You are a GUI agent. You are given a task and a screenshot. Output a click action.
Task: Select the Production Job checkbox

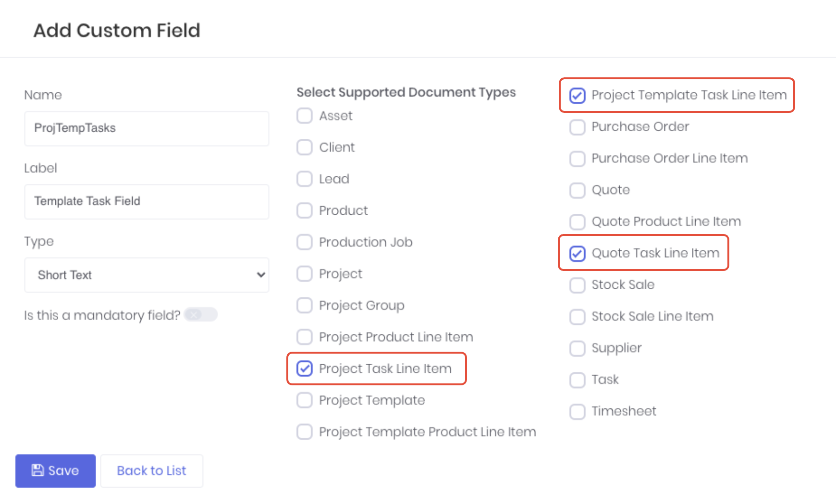pyautogui.click(x=305, y=242)
